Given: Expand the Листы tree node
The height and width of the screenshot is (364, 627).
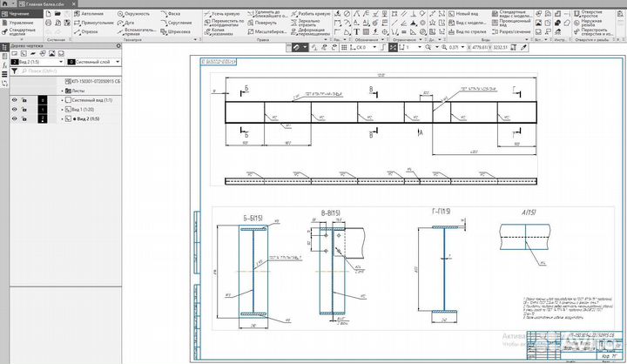Looking at the screenshot, I should (64, 91).
